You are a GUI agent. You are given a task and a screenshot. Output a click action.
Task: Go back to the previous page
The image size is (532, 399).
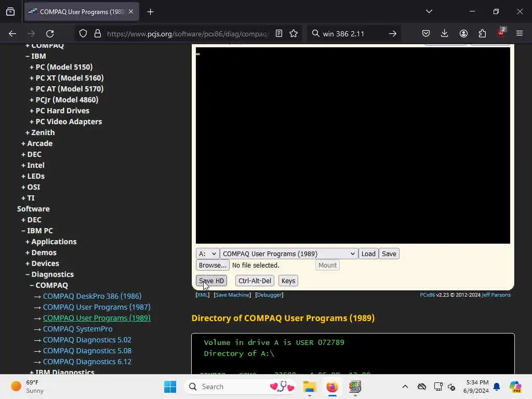[x=12, y=34]
